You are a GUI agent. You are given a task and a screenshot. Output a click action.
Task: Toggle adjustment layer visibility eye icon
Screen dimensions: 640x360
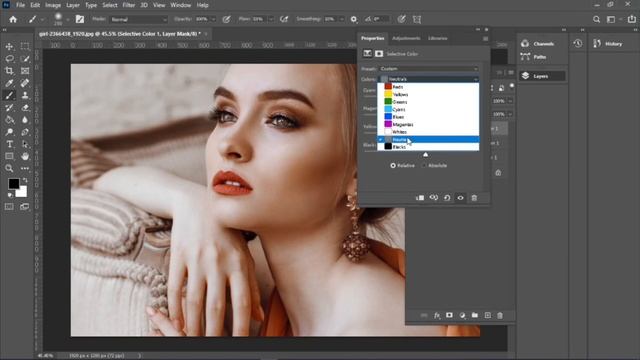tap(460, 198)
